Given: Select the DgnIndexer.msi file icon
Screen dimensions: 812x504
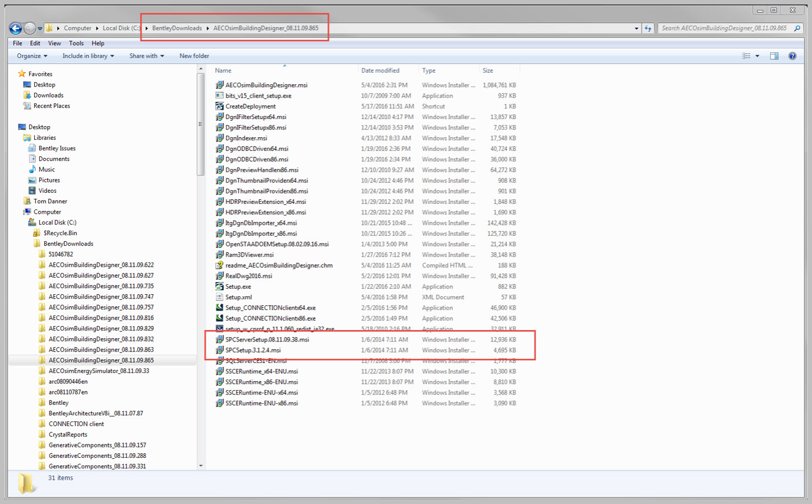Looking at the screenshot, I should pyautogui.click(x=219, y=138).
